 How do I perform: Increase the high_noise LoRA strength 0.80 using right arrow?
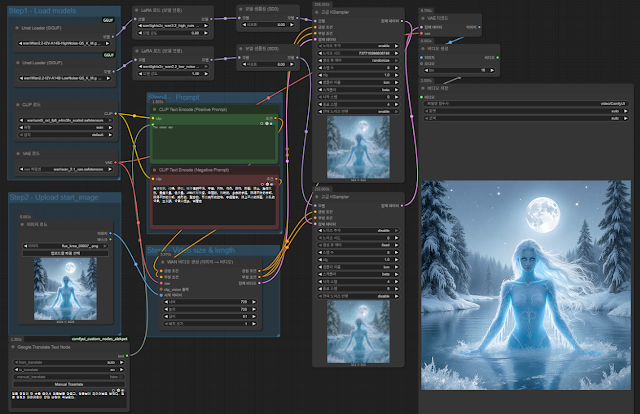206,33
